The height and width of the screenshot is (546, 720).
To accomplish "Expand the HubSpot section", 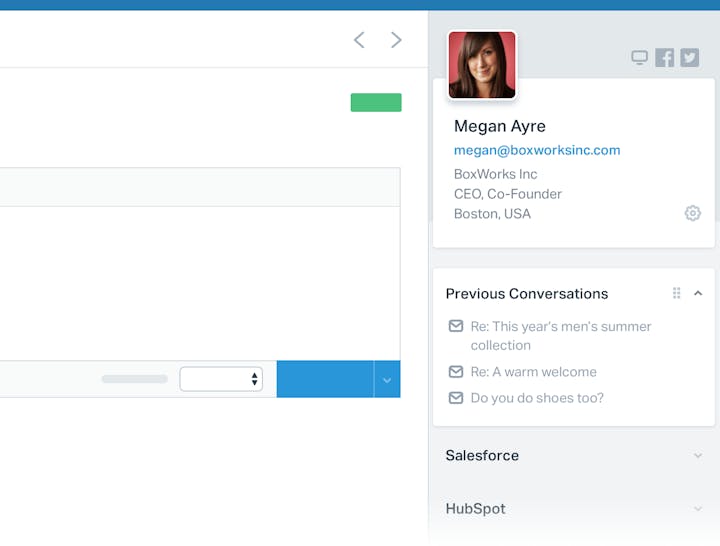I will 697,509.
